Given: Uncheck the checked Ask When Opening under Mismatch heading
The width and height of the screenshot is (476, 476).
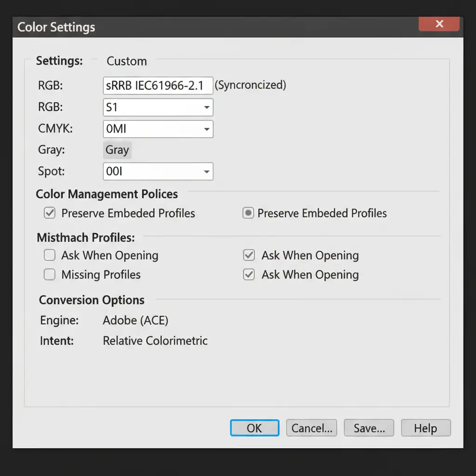Looking at the screenshot, I should 249,255.
